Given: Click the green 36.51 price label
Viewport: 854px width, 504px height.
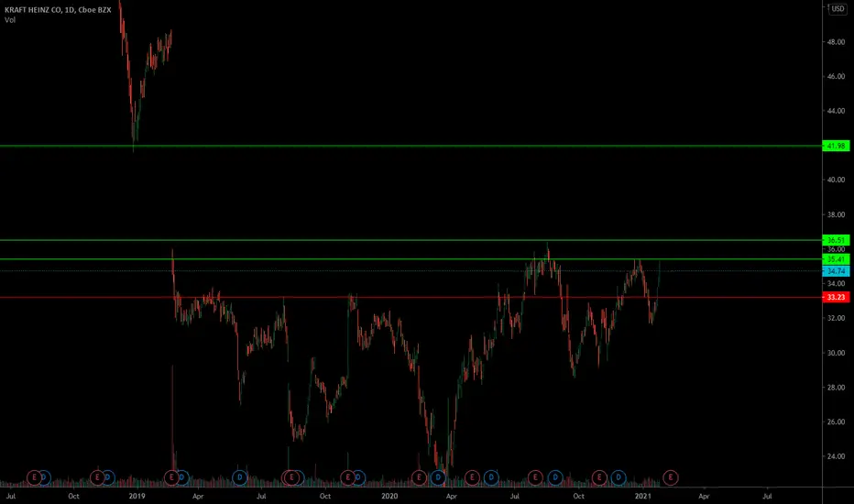Looking at the screenshot, I should pyautogui.click(x=836, y=240).
